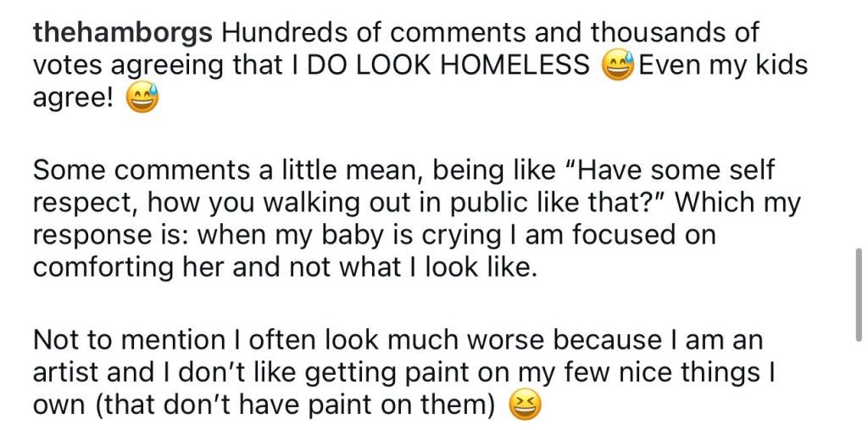Click the phrase "comforting her"

(x=130, y=267)
